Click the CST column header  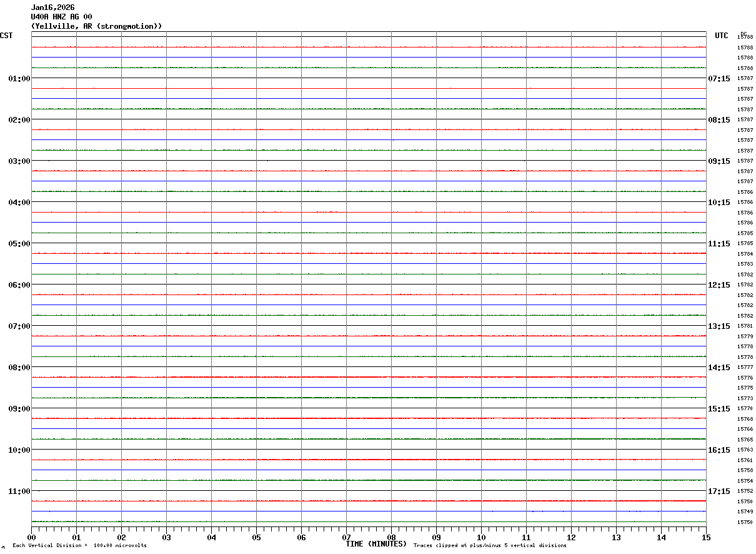click(6, 36)
